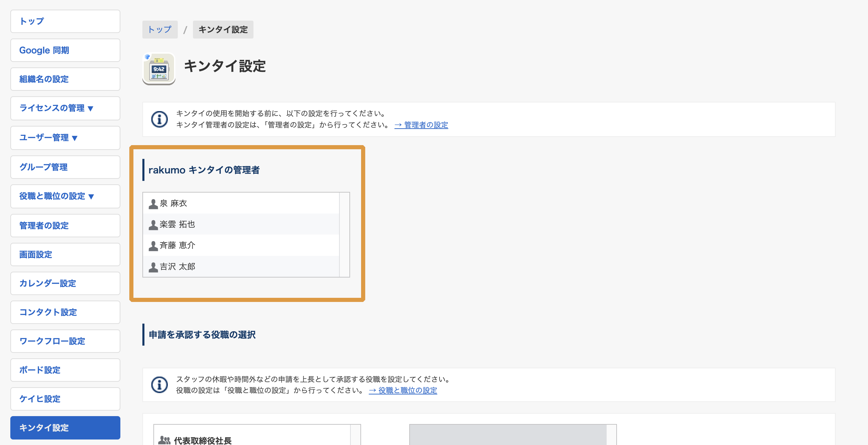The image size is (868, 445).
Task: Open 画面設定 in the sidebar
Action: [65, 254]
